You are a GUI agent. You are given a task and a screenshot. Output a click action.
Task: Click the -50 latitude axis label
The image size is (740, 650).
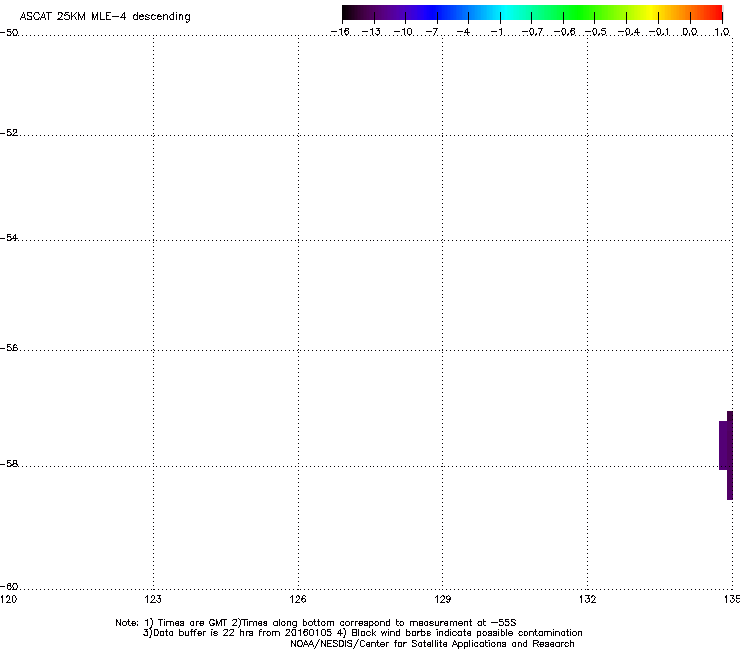point(9,33)
